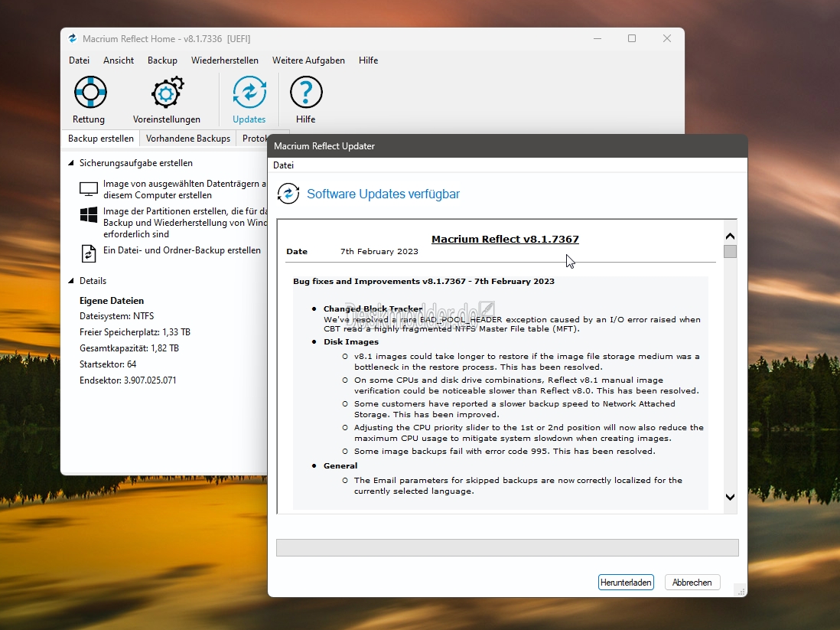840x630 pixels.
Task: Collapse the Details section
Action: pyautogui.click(x=70, y=281)
